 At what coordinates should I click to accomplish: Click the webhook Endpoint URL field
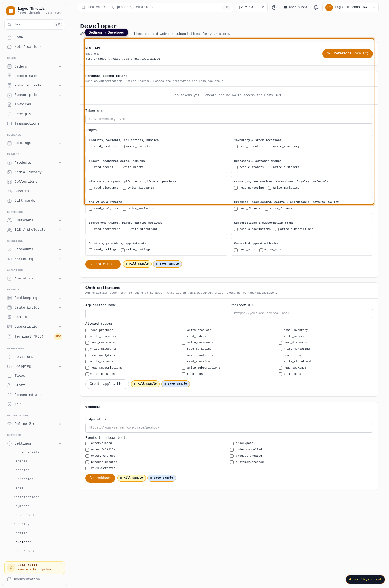pos(229,428)
